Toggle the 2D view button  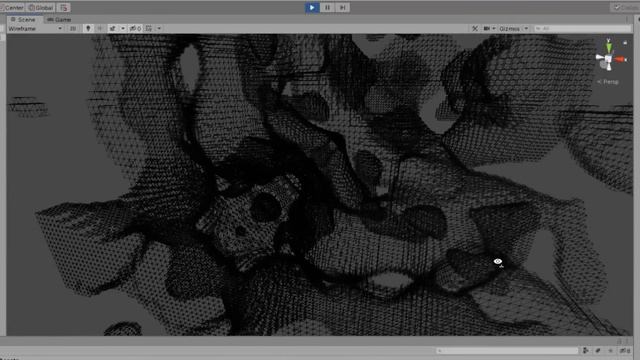tap(73, 29)
